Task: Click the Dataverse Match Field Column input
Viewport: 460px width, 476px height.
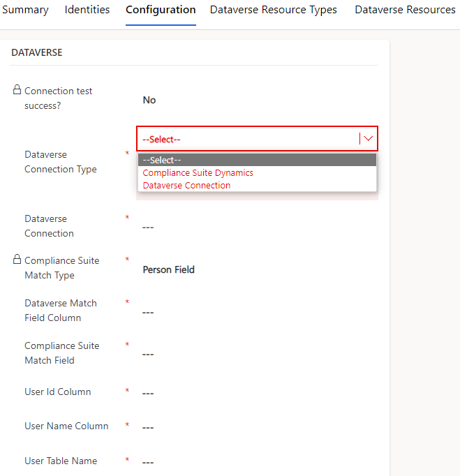Action: pyautogui.click(x=257, y=312)
